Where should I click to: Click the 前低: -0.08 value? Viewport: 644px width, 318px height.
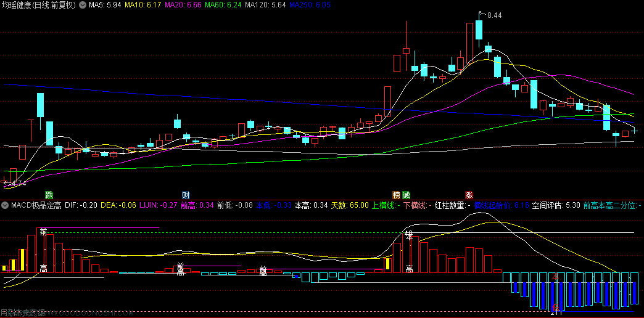click(x=234, y=205)
